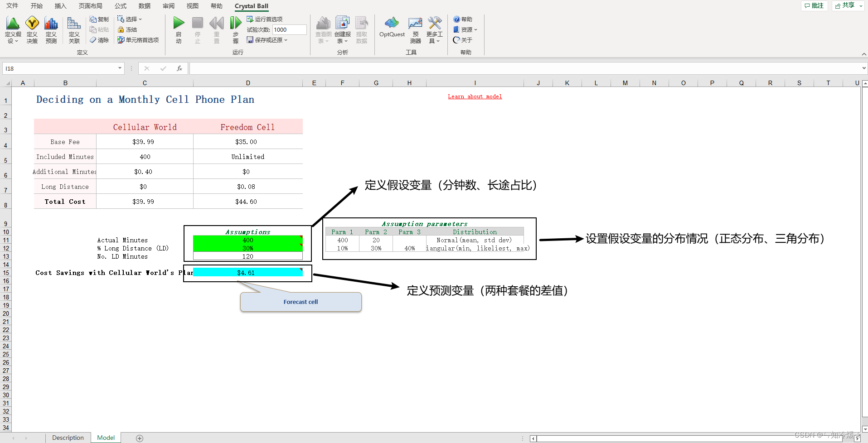Switch to the Formulas (公式) tab
The image size is (868, 443).
coord(121,6)
